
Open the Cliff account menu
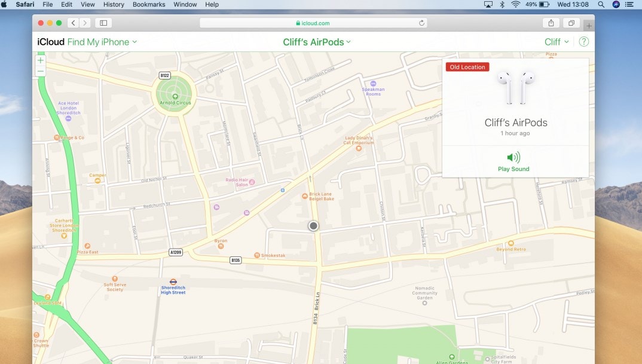tap(557, 42)
